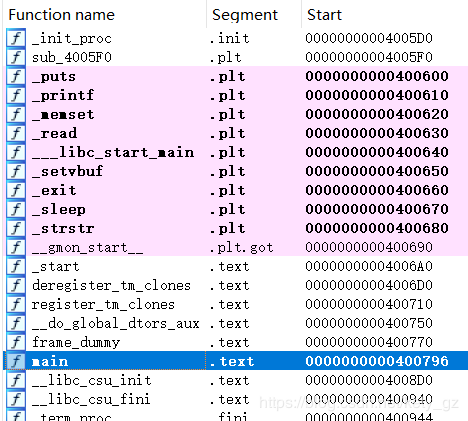Click the function icon beside __libc_csu_init
The height and width of the screenshot is (421, 468).
16,380
